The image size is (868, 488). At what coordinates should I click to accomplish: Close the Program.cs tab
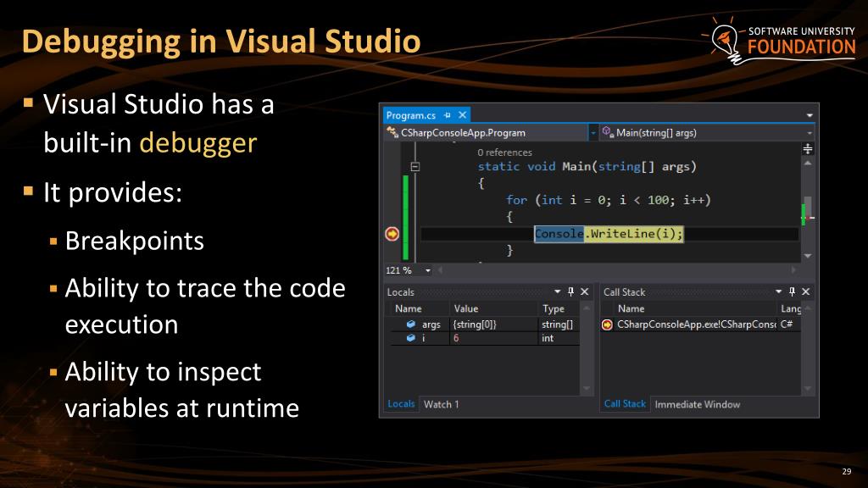[x=462, y=115]
